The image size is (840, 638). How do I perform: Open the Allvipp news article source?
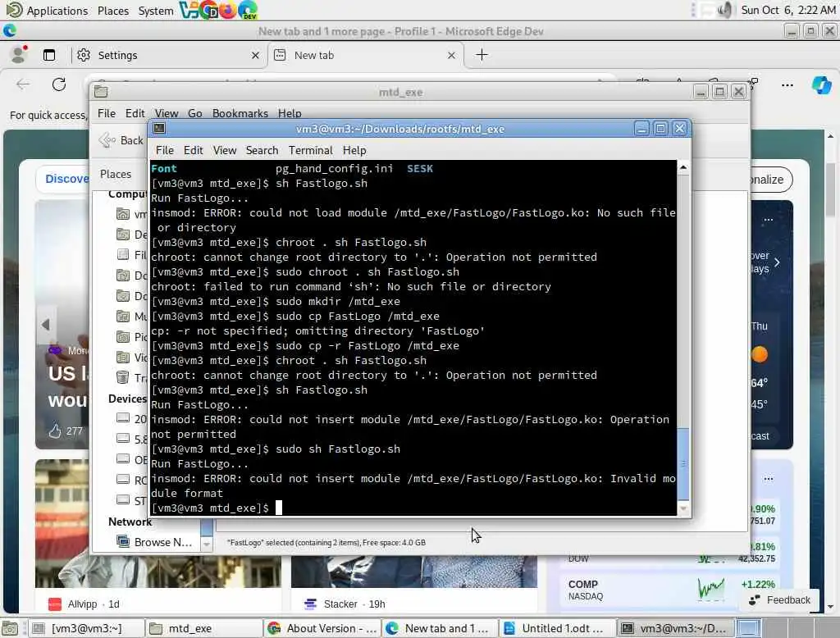point(83,604)
